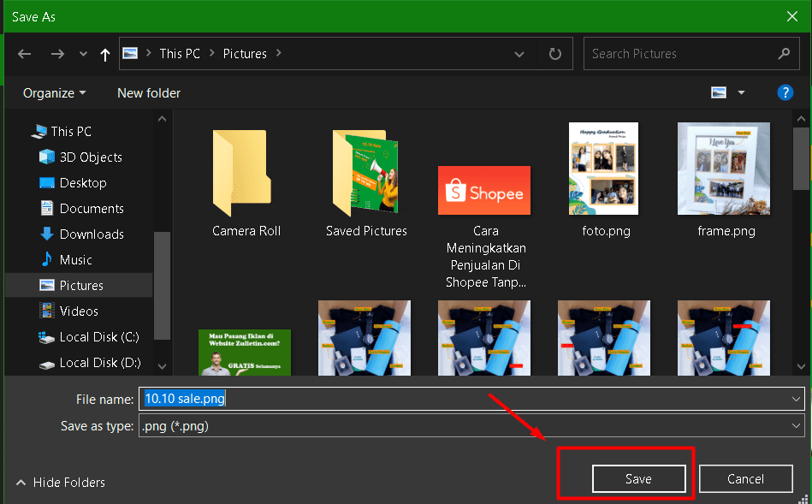Image resolution: width=812 pixels, height=504 pixels.
Task: Click the Search Pictures field
Action: click(x=680, y=54)
